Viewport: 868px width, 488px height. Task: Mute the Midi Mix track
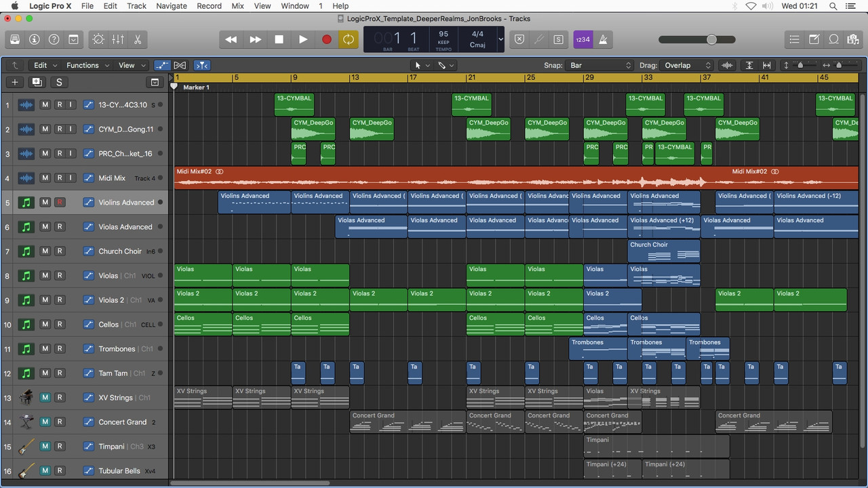click(45, 178)
